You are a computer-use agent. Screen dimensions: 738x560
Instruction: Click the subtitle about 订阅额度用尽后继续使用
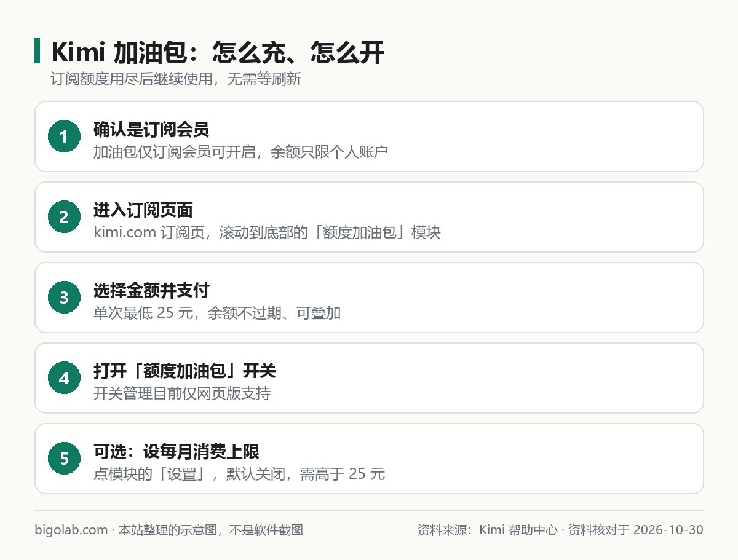pyautogui.click(x=177, y=79)
